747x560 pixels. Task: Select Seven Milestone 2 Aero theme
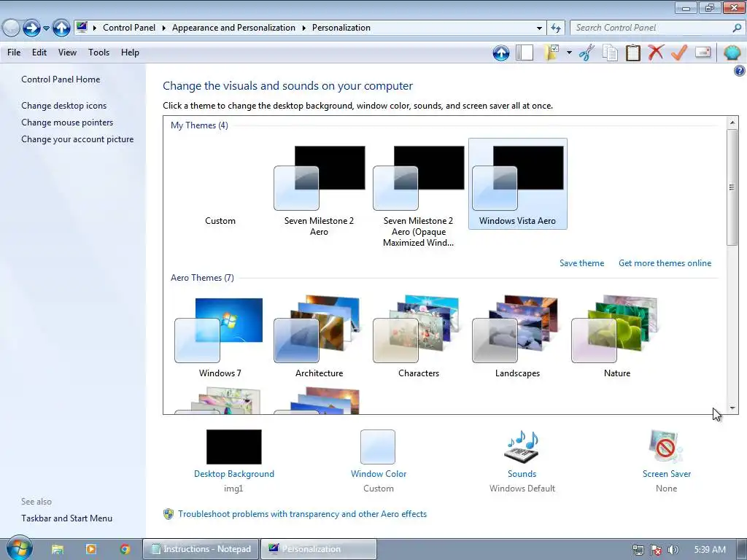[x=320, y=188]
